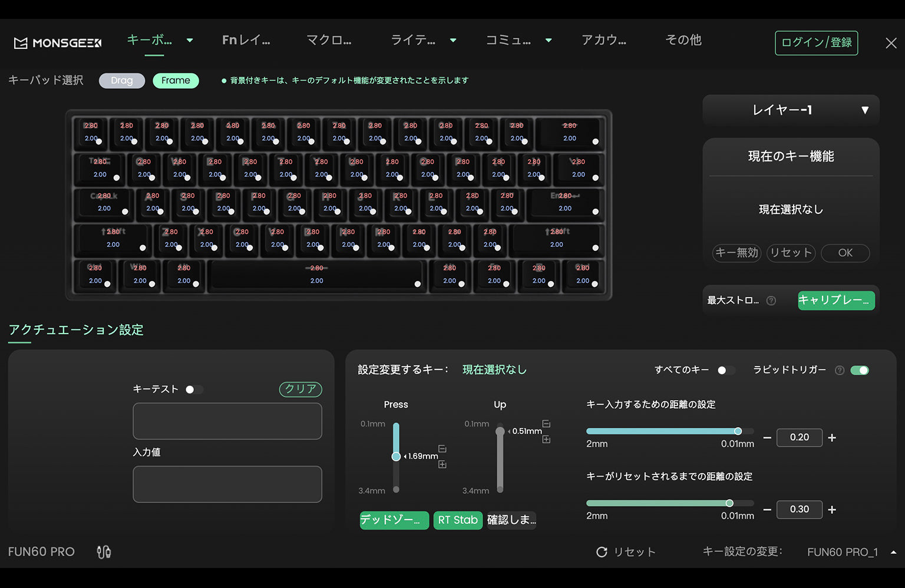This screenshot has width=905, height=588.
Task: Switch to the Frame selection mode tab
Action: [176, 80]
